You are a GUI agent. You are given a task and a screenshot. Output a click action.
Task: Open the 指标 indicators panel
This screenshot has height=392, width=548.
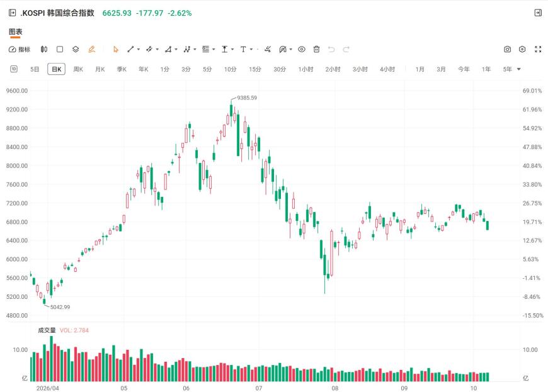(x=20, y=49)
